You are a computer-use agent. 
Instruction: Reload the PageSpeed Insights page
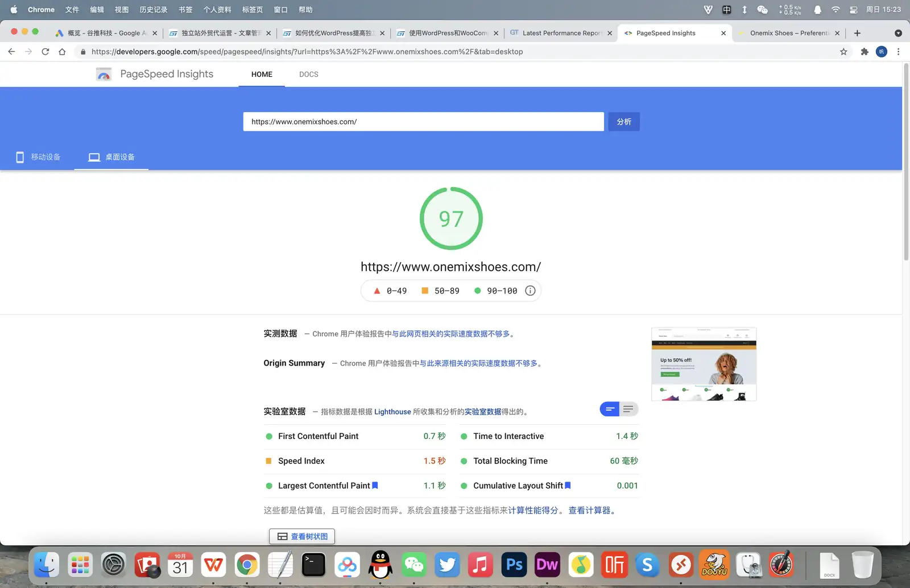(x=45, y=52)
